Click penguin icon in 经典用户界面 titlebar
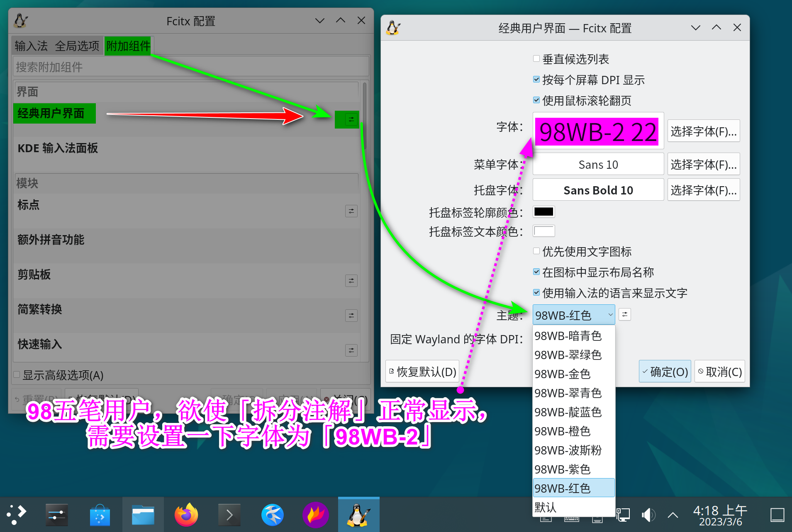Screen dimensions: 792x532 (x=393, y=28)
